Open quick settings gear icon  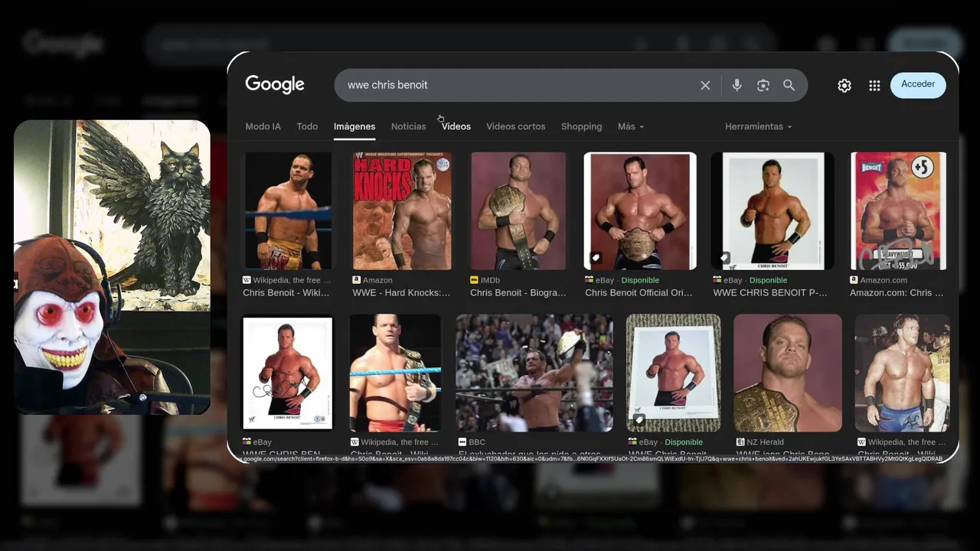[x=844, y=86]
